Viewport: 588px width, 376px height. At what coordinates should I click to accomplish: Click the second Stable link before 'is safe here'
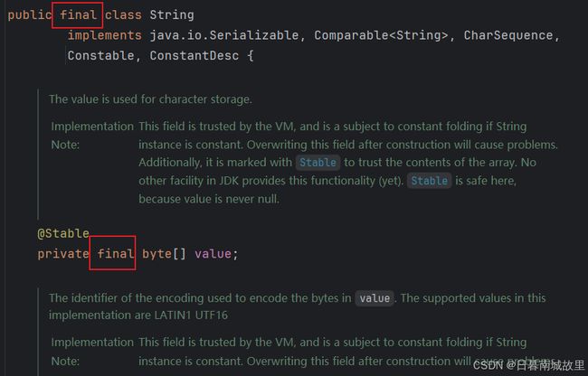(430, 181)
